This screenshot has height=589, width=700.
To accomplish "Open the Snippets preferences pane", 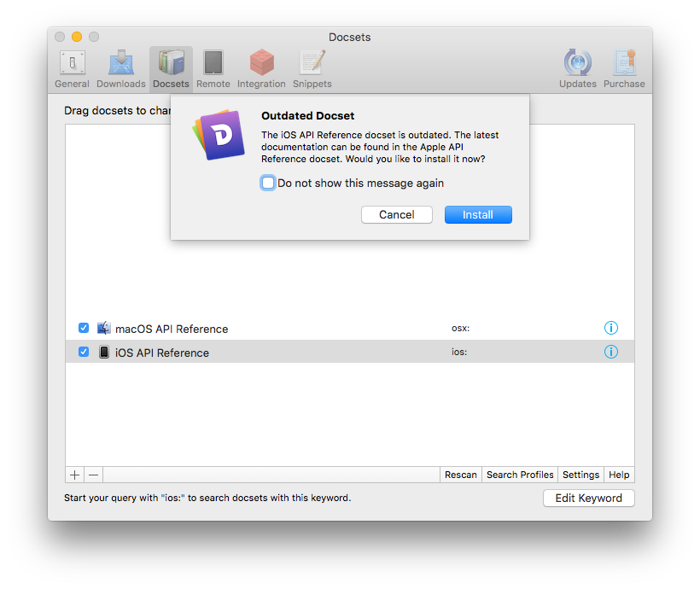I will (312, 69).
